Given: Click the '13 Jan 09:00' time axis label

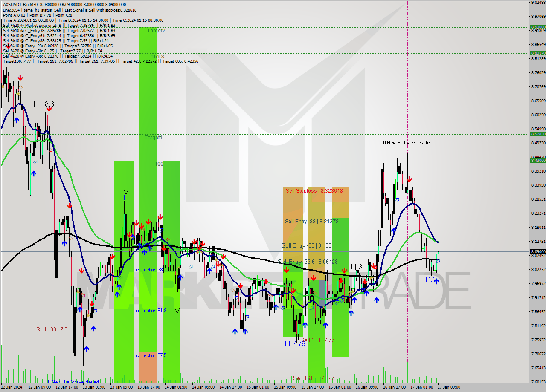Looking at the screenshot, I should point(122,387).
